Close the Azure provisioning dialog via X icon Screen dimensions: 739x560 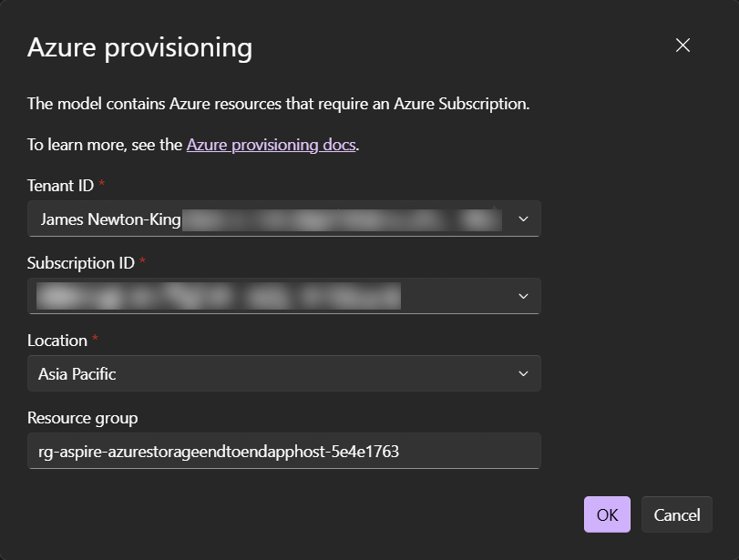click(x=683, y=45)
